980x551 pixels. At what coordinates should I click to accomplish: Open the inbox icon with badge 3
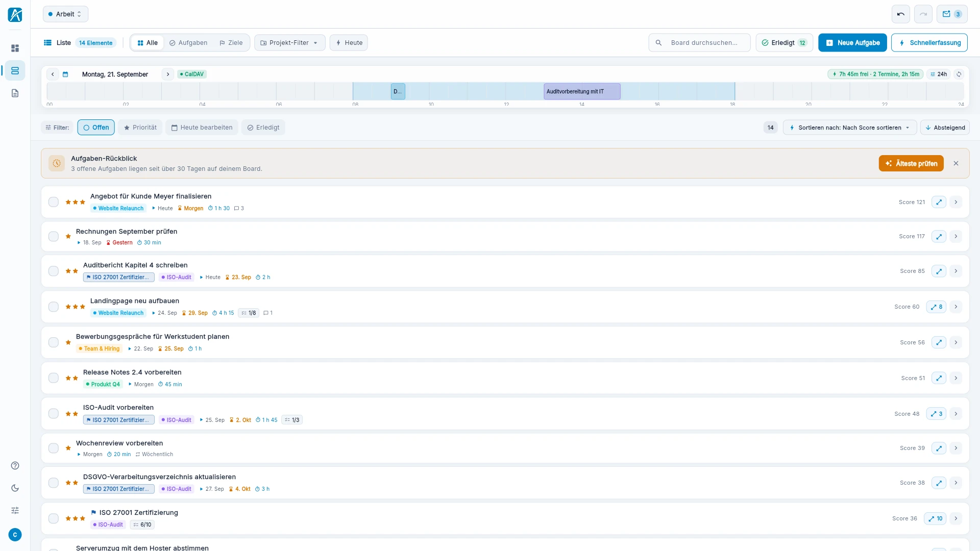[x=952, y=14]
